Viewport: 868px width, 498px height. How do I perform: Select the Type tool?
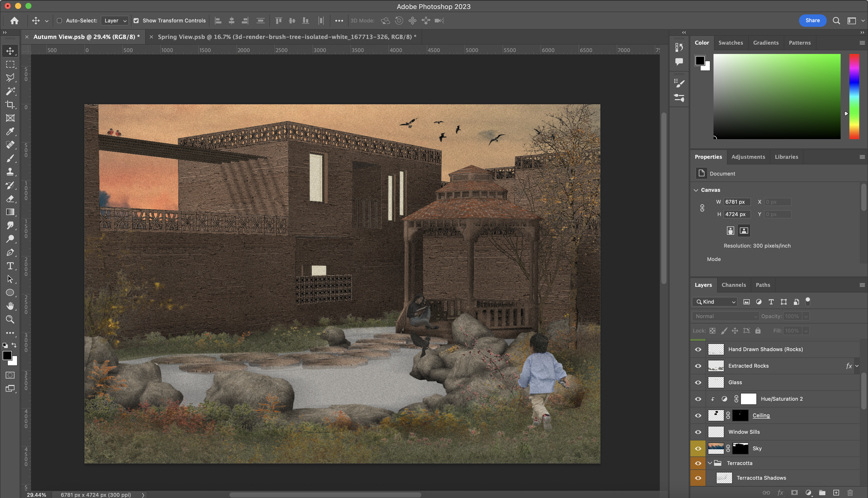[10, 266]
